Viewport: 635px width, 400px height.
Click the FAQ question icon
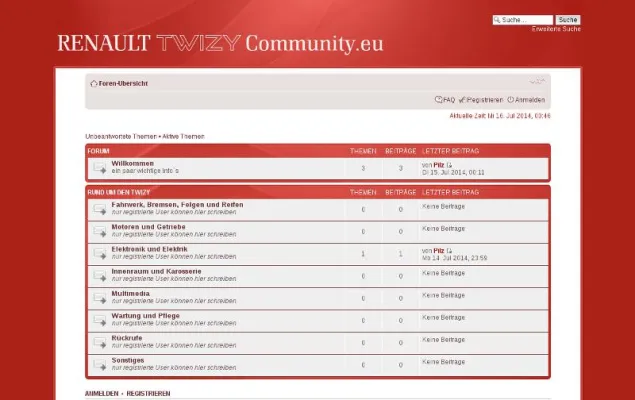[x=439, y=100]
